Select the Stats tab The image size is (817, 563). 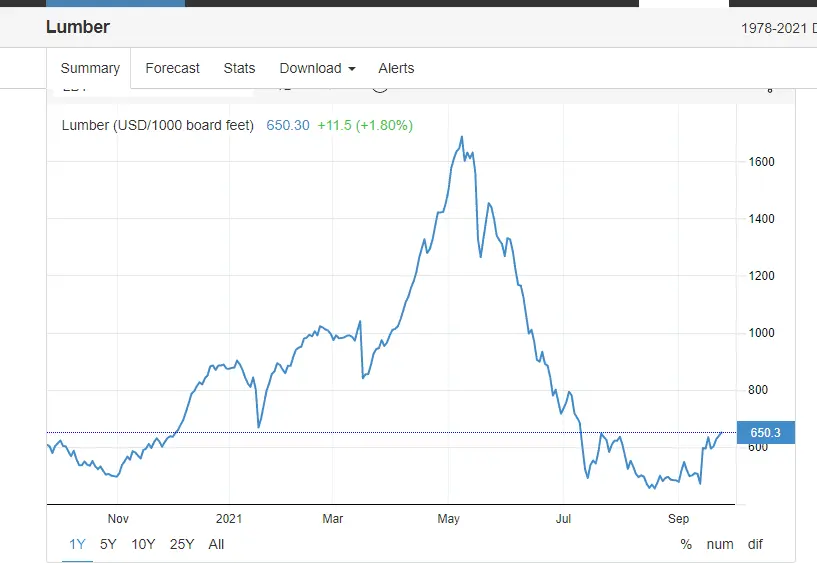click(x=239, y=68)
